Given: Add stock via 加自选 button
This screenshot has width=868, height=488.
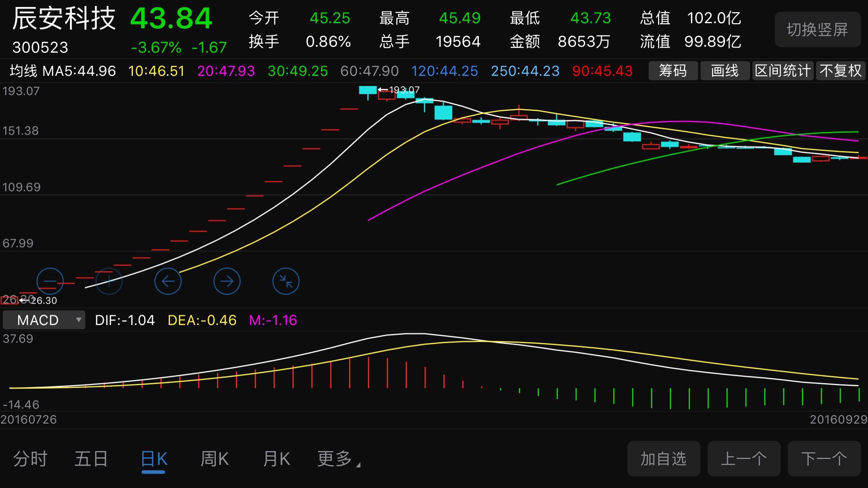Looking at the screenshot, I should pos(664,459).
